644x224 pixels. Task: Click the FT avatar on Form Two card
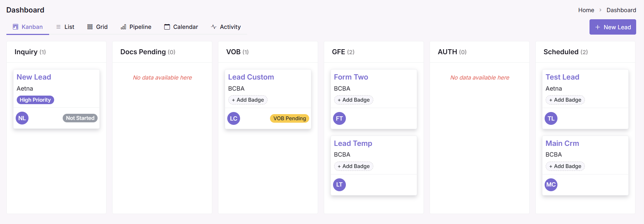339,118
